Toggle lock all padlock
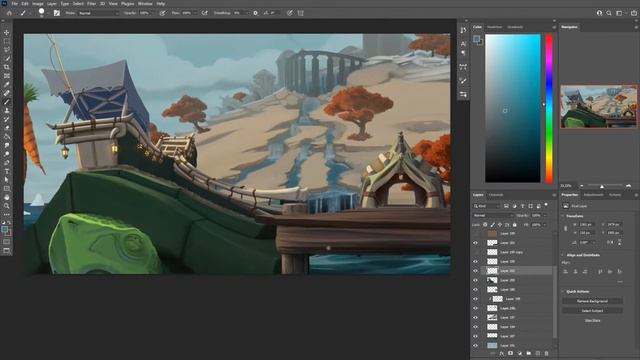This screenshot has height=360, width=640. tap(514, 224)
